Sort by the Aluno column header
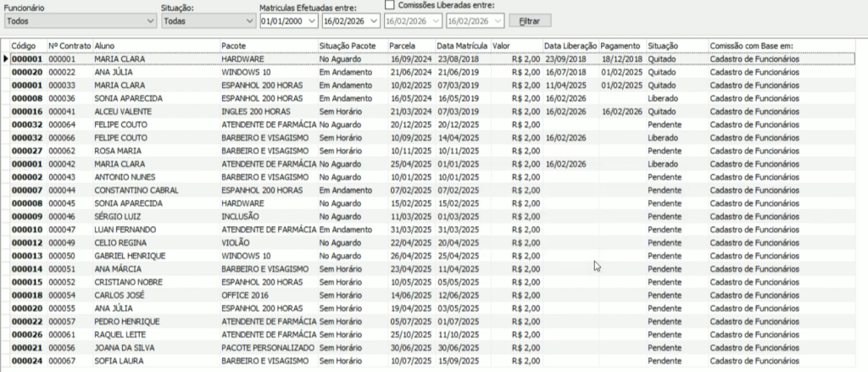 click(156, 46)
